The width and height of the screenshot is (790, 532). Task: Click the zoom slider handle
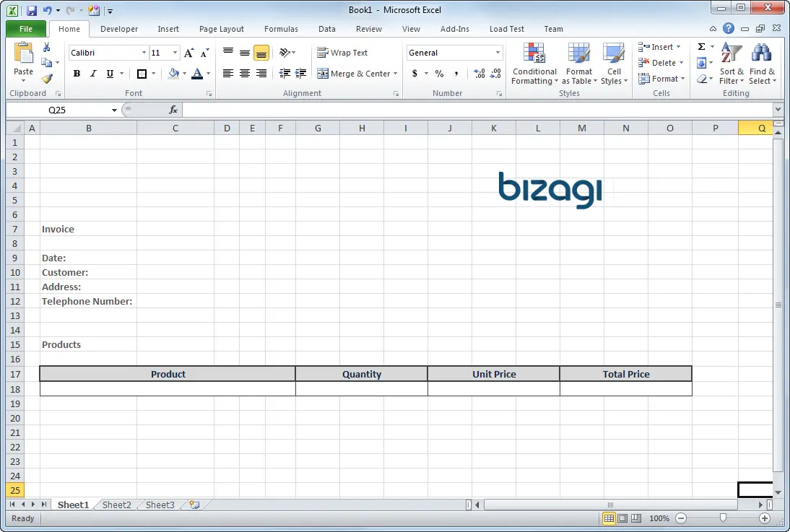click(x=723, y=518)
